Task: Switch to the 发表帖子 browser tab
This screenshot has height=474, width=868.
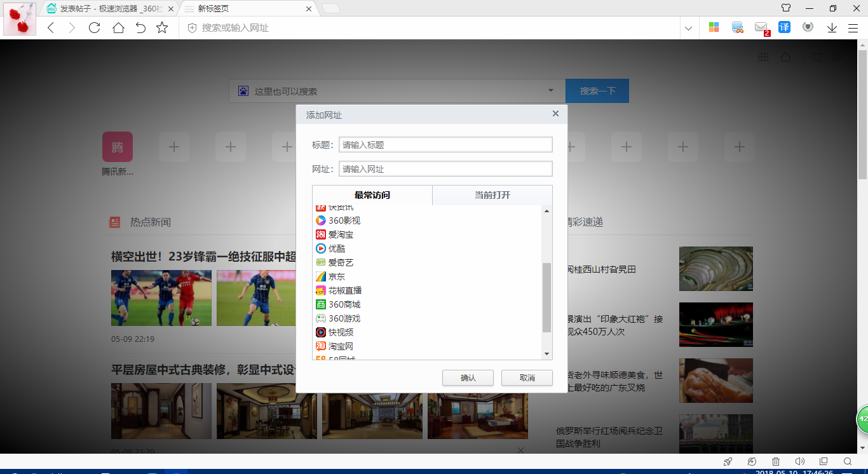Action: 109,9
